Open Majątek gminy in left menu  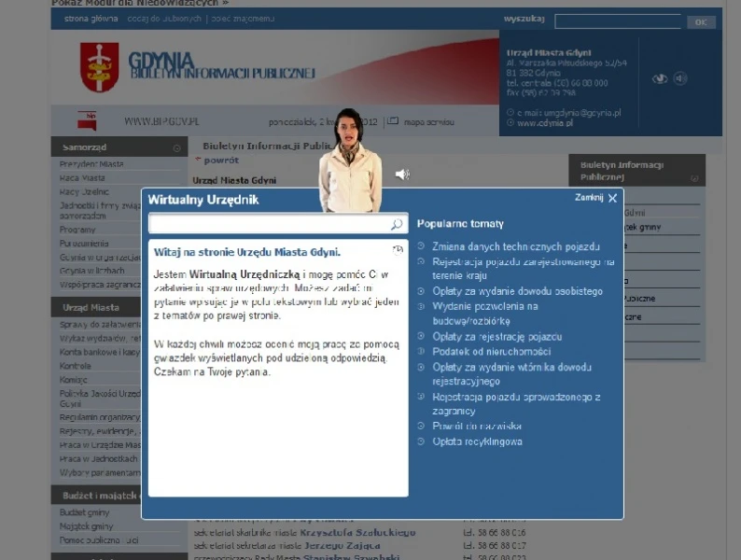pos(86,526)
